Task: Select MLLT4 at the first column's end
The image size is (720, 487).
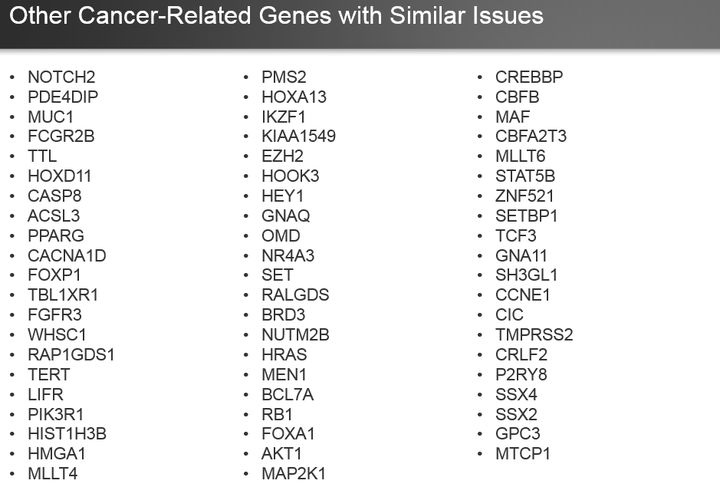Action: (53, 473)
